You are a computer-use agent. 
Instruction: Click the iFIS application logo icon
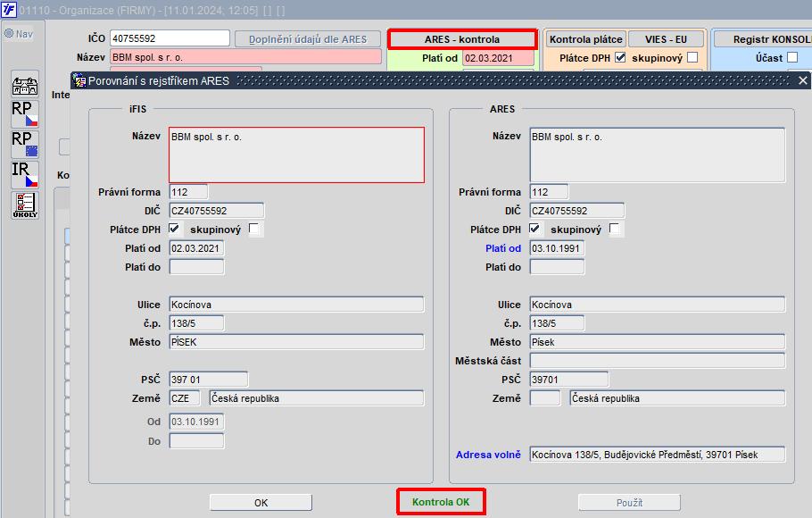(x=9, y=10)
